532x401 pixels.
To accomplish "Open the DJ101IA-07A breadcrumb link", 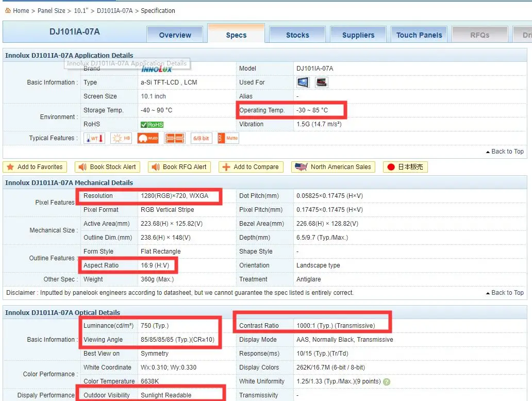I will [x=114, y=10].
